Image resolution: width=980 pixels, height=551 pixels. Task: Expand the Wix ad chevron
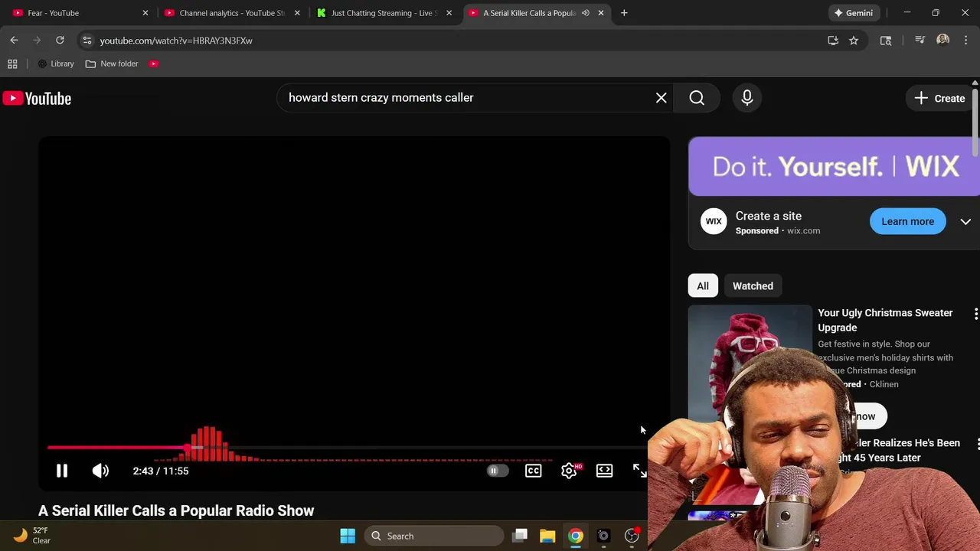click(965, 222)
